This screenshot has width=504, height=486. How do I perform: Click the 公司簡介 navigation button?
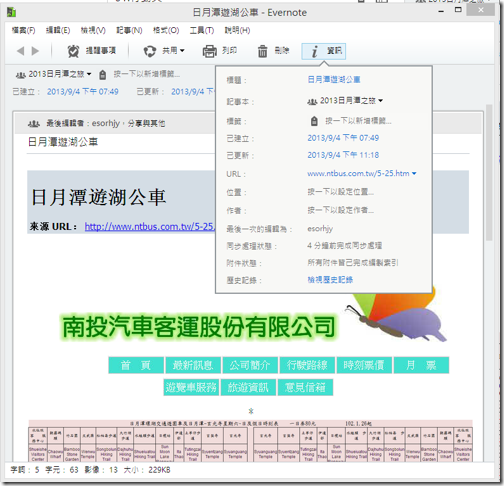coord(250,365)
